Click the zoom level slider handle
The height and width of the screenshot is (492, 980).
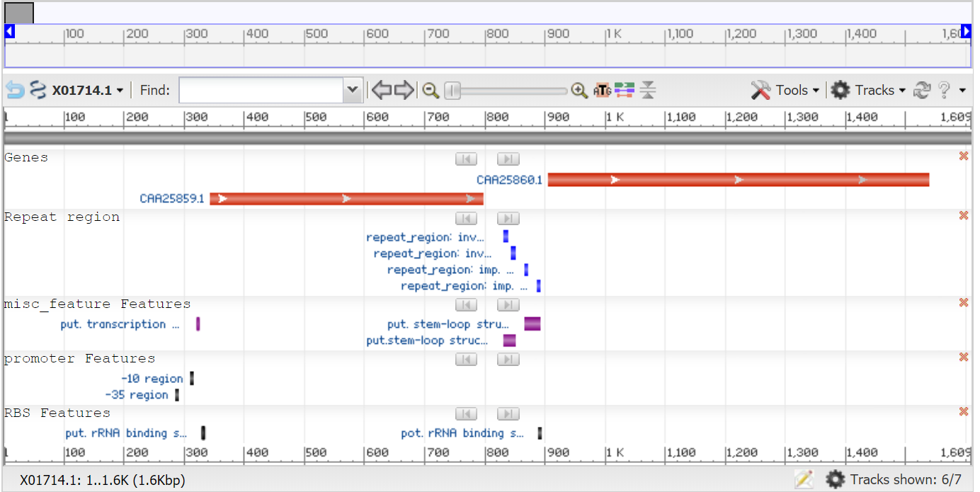[x=451, y=90]
